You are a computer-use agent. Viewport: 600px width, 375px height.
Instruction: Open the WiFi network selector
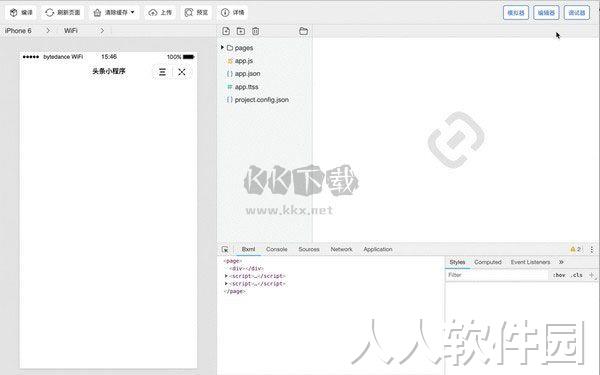pyautogui.click(x=83, y=31)
